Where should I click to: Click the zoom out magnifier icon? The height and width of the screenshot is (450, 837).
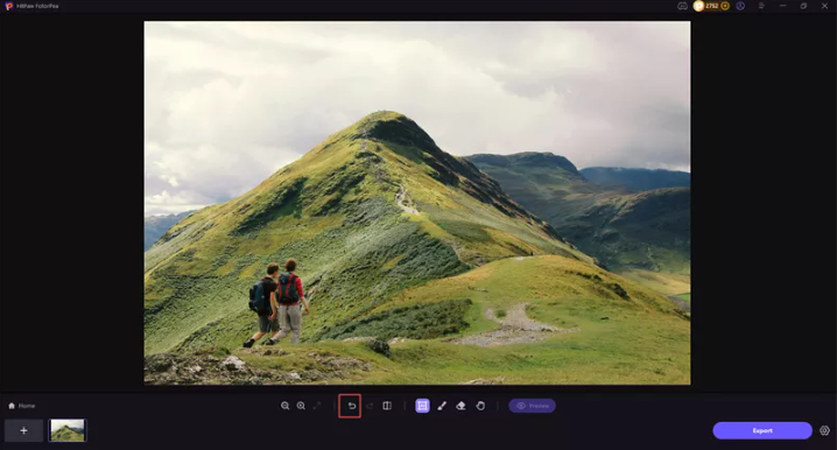point(285,406)
